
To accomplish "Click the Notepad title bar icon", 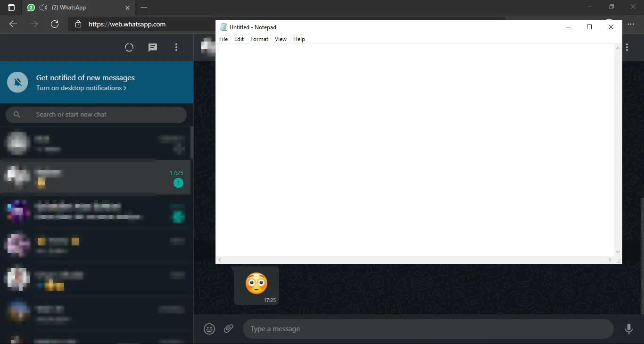I will tap(223, 27).
